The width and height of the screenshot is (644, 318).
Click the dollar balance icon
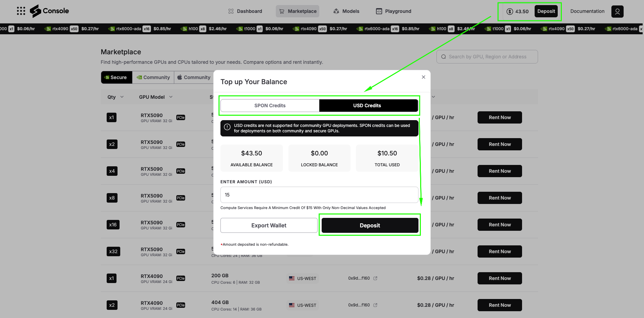[x=509, y=12]
